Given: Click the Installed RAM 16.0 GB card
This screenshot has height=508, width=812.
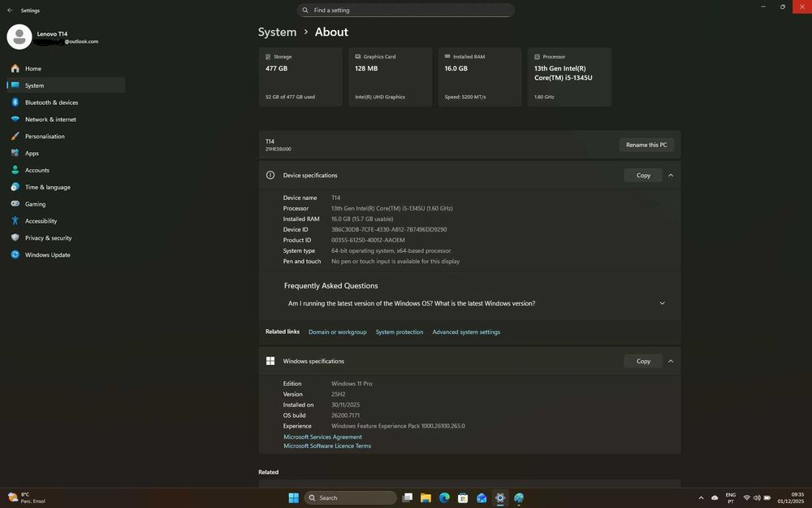Looking at the screenshot, I should pyautogui.click(x=480, y=76).
